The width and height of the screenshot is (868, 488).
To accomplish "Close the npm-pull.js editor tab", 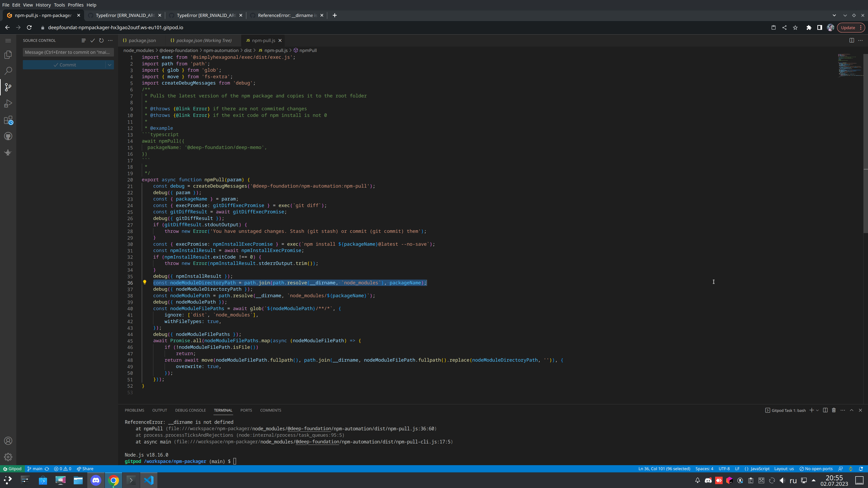I will pyautogui.click(x=280, y=40).
